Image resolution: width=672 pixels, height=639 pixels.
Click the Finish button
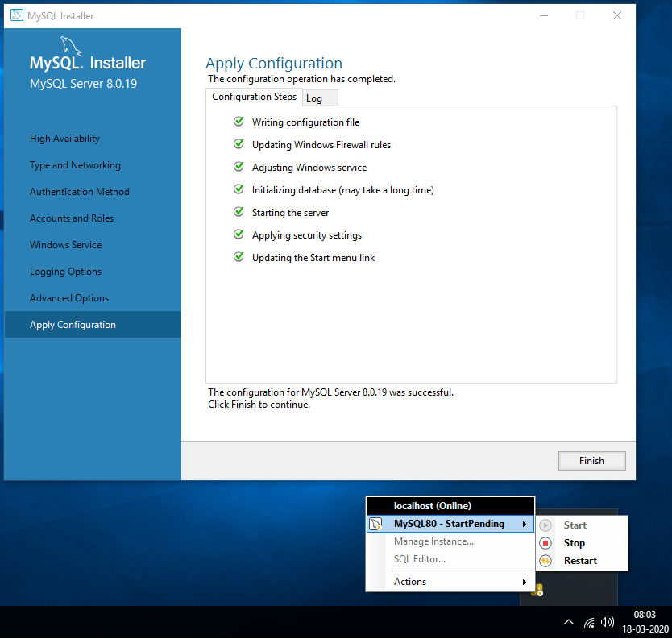[x=591, y=461]
